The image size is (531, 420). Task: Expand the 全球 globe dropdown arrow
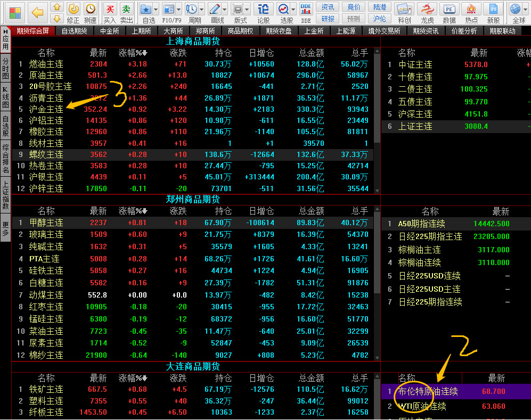point(525,10)
